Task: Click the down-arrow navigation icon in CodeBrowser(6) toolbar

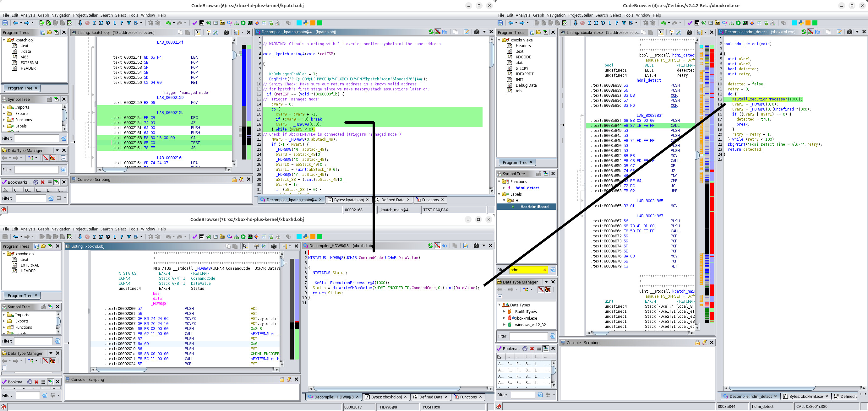Action: [80, 23]
